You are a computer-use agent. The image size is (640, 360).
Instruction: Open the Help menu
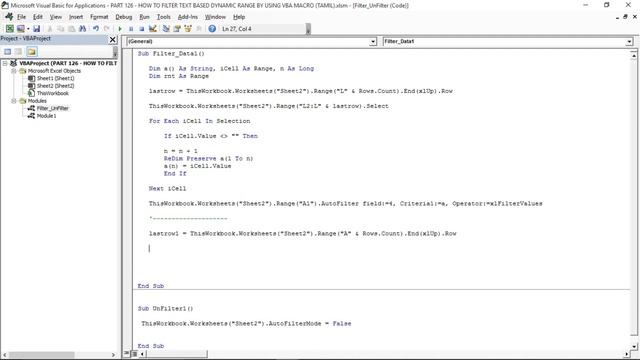click(239, 17)
